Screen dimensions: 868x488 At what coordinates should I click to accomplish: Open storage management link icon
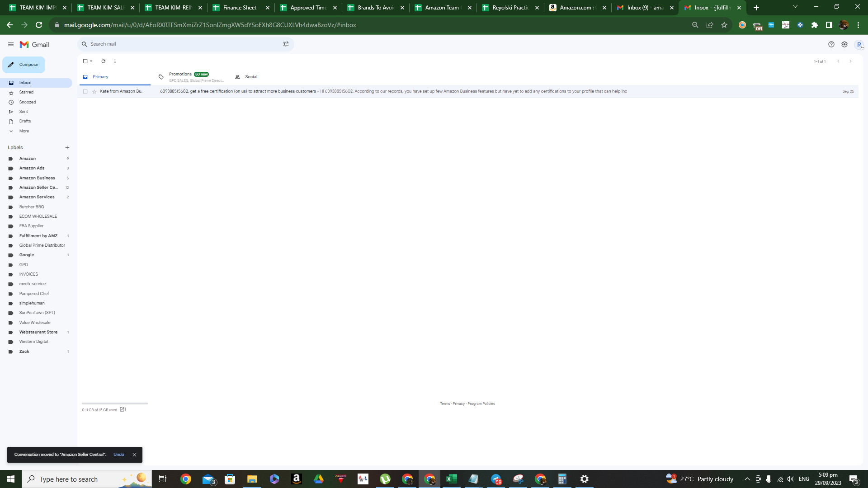coord(122,410)
